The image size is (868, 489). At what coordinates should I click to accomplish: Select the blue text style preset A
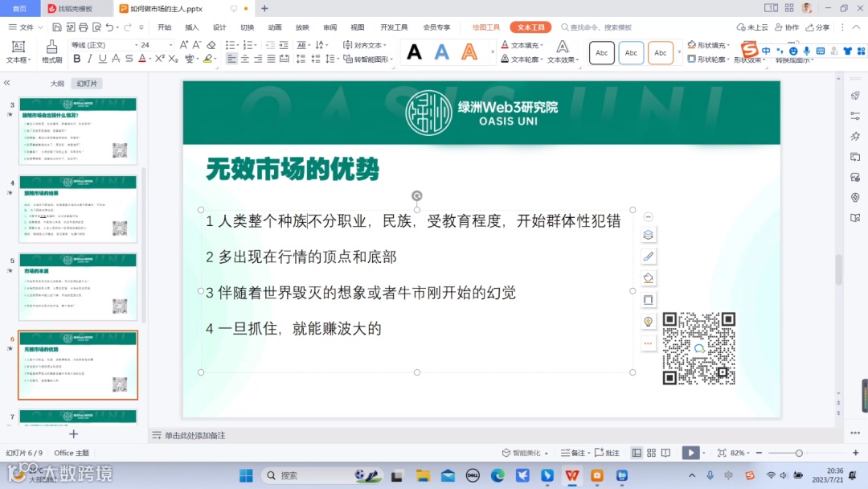pos(442,52)
